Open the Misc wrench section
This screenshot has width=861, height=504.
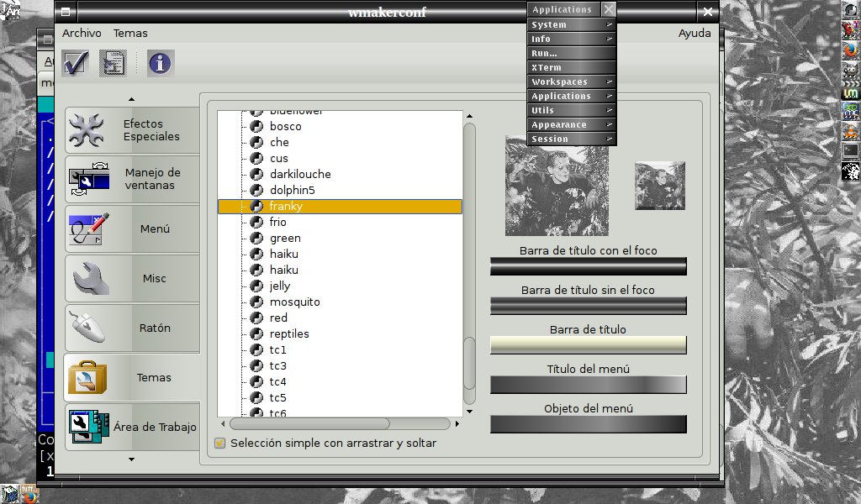(132, 278)
